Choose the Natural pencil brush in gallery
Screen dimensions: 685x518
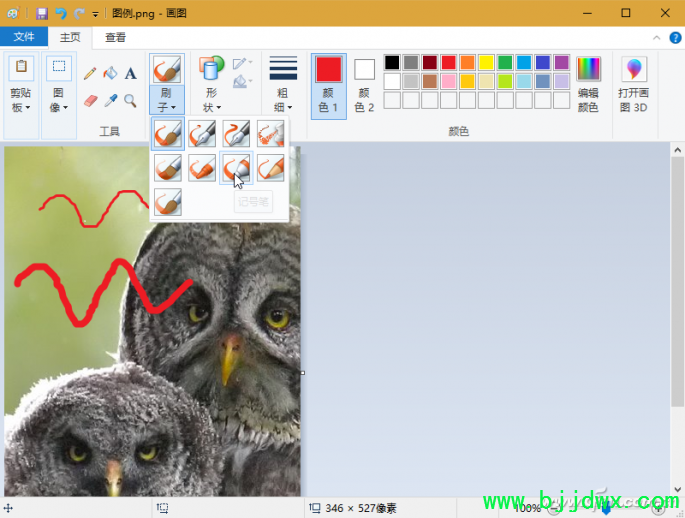270,168
